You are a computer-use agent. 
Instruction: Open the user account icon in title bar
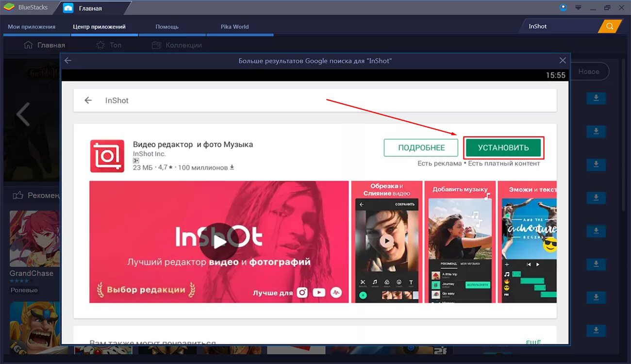pos(563,7)
